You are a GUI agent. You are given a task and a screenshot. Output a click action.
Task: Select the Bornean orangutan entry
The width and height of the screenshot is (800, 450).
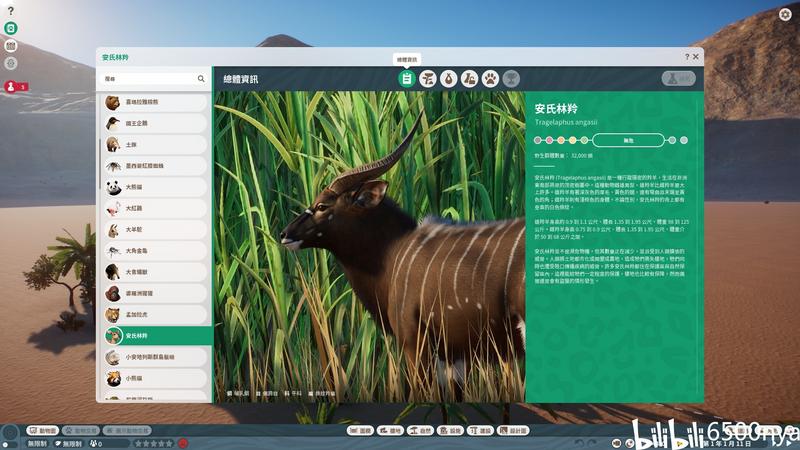click(x=155, y=293)
